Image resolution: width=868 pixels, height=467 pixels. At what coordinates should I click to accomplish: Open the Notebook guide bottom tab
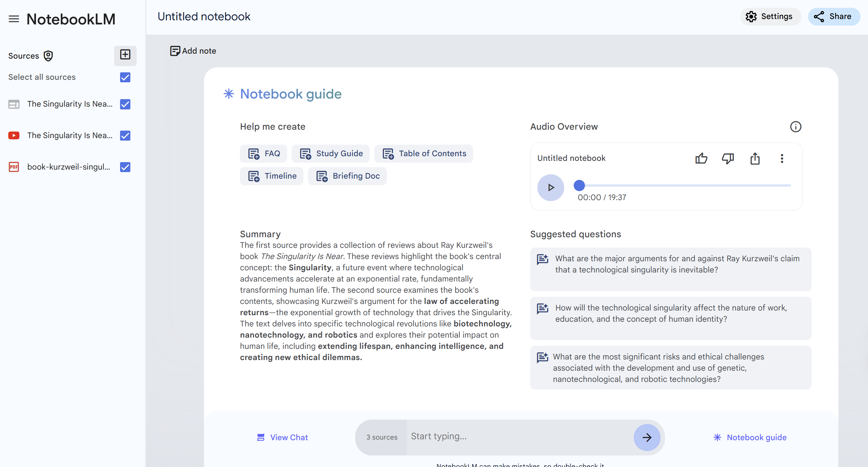(750, 437)
